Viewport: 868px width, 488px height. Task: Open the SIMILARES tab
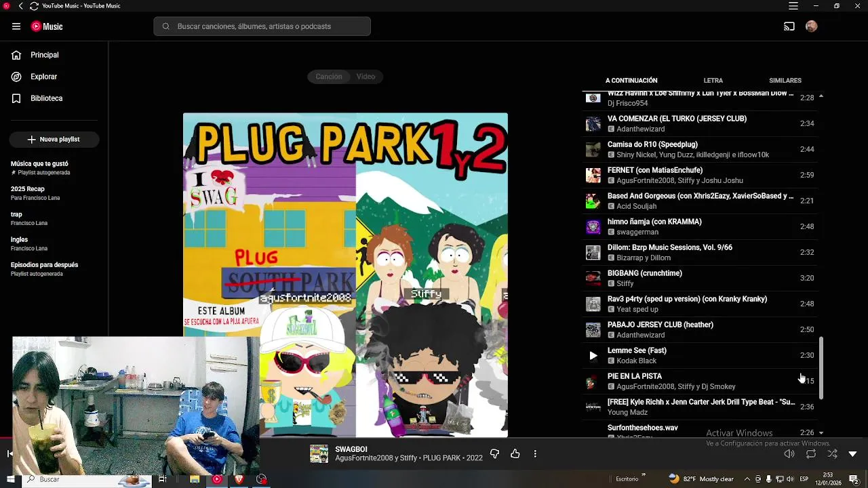pos(785,81)
